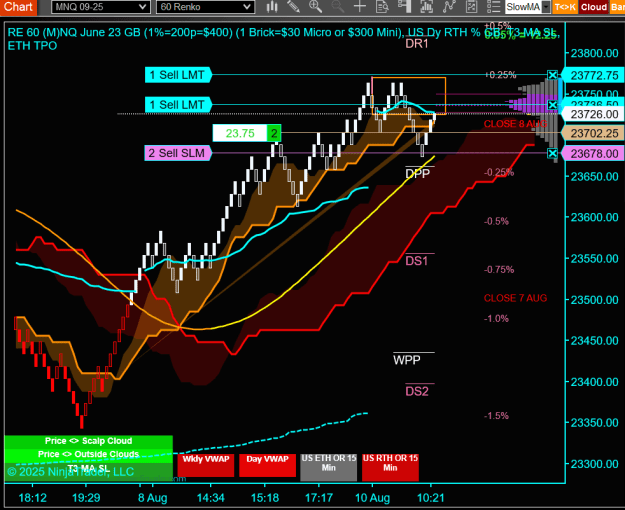Select the Chart tab

click(18, 7)
